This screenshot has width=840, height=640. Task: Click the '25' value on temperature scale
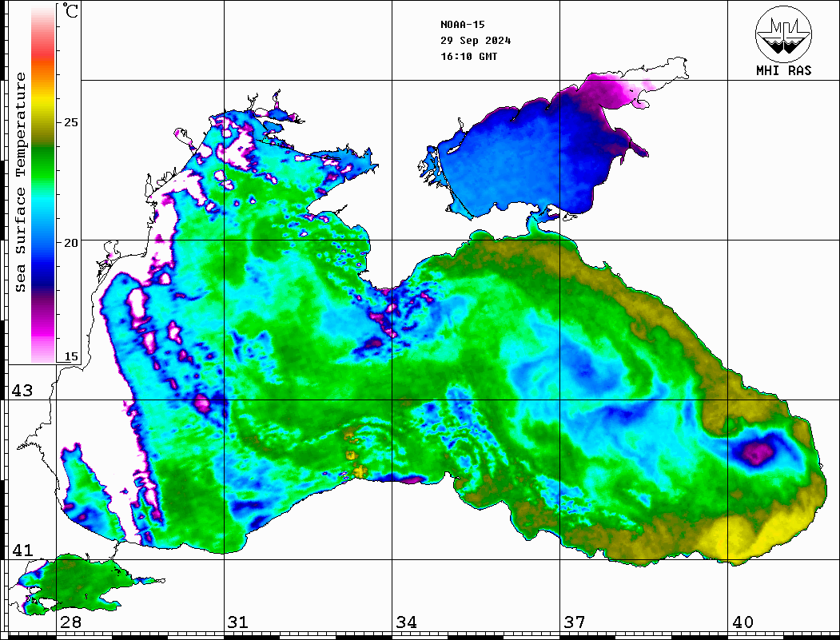coord(70,122)
